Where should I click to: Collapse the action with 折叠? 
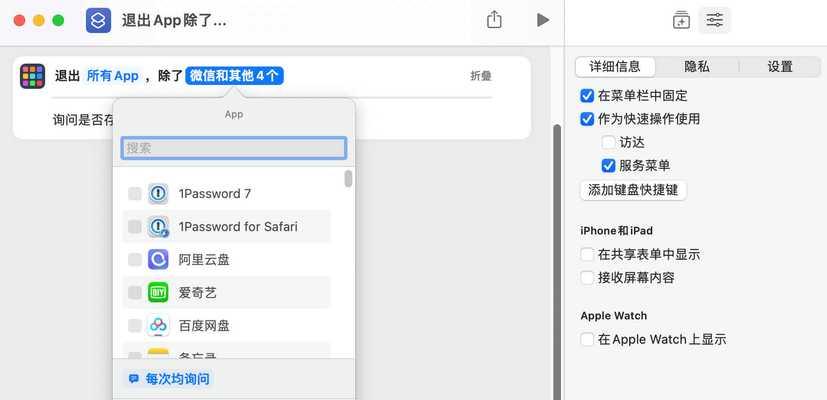click(x=480, y=76)
